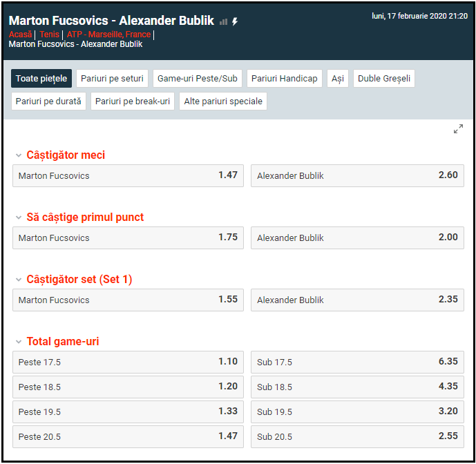Select the Toate piețele tab
This screenshot has height=464, width=476.
point(41,79)
